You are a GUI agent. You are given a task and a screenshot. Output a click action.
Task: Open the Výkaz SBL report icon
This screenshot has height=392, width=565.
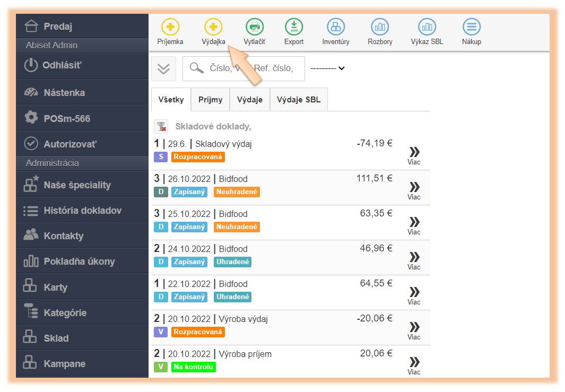(427, 27)
